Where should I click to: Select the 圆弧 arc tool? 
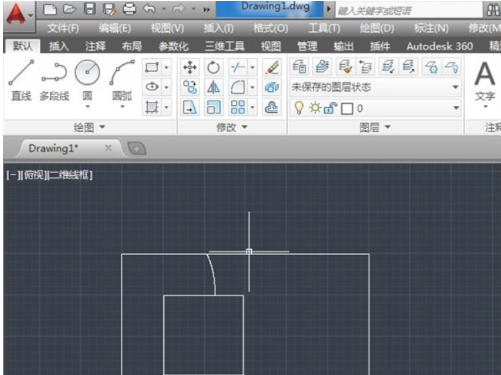point(122,79)
